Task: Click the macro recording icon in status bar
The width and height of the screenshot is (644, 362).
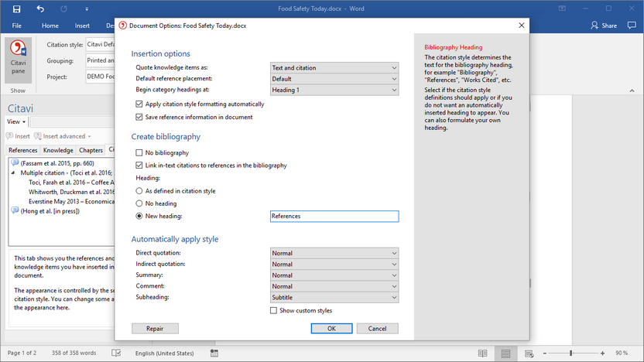Action: point(214,353)
